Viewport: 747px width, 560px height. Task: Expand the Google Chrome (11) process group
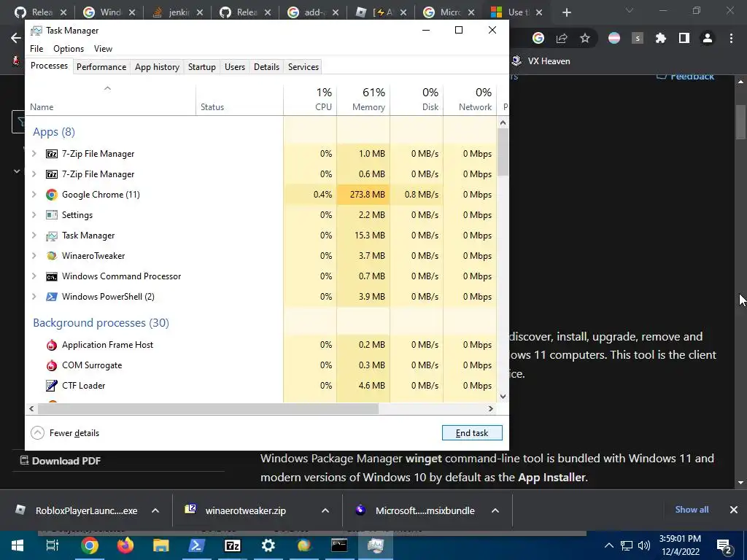pyautogui.click(x=34, y=195)
